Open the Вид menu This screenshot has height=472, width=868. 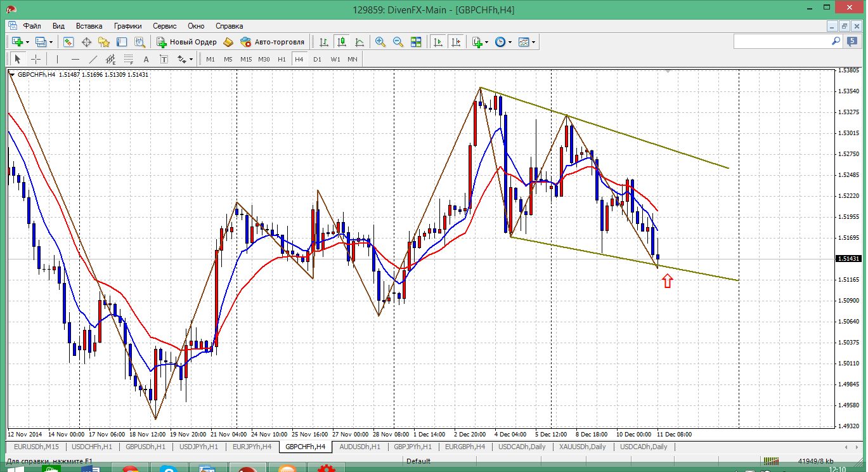(58, 26)
